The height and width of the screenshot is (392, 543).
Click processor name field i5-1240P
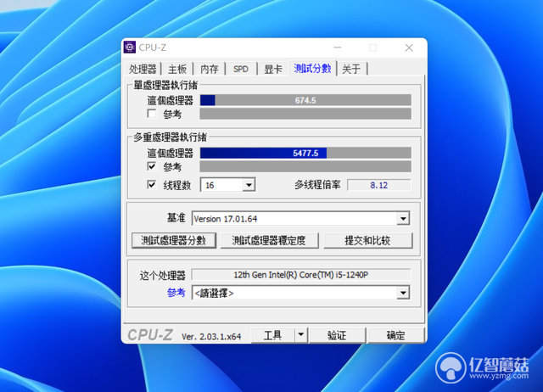pyautogui.click(x=301, y=275)
